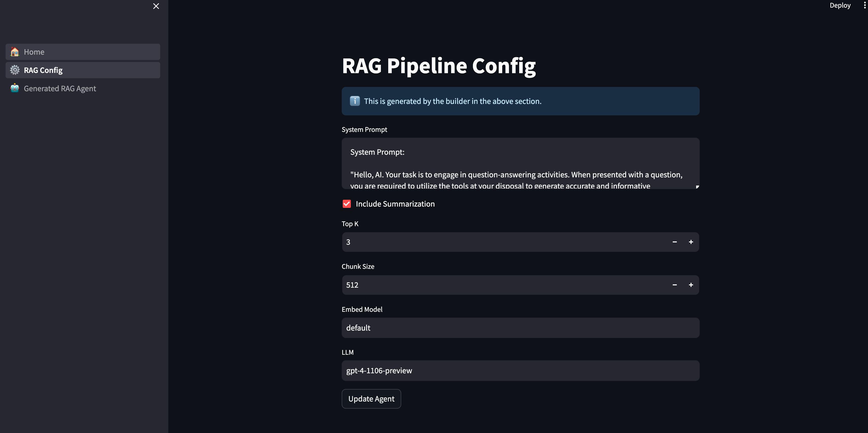Decrease Top K with the minus icon

(675, 242)
